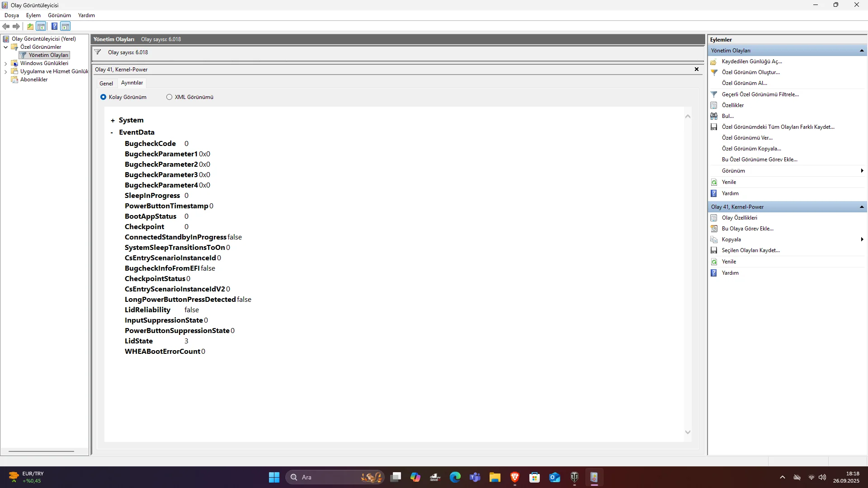868x488 pixels.
Task: Select XML Görünümü radio button
Action: [x=170, y=97]
